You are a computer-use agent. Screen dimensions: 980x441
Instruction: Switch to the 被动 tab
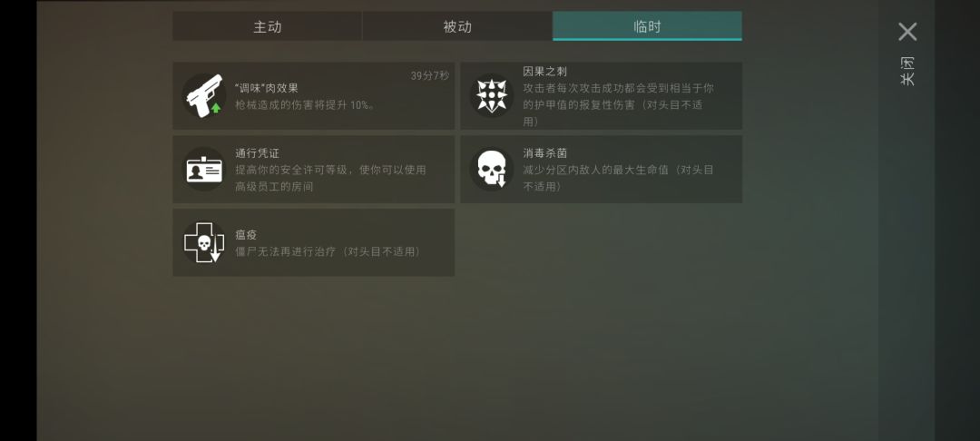click(457, 26)
